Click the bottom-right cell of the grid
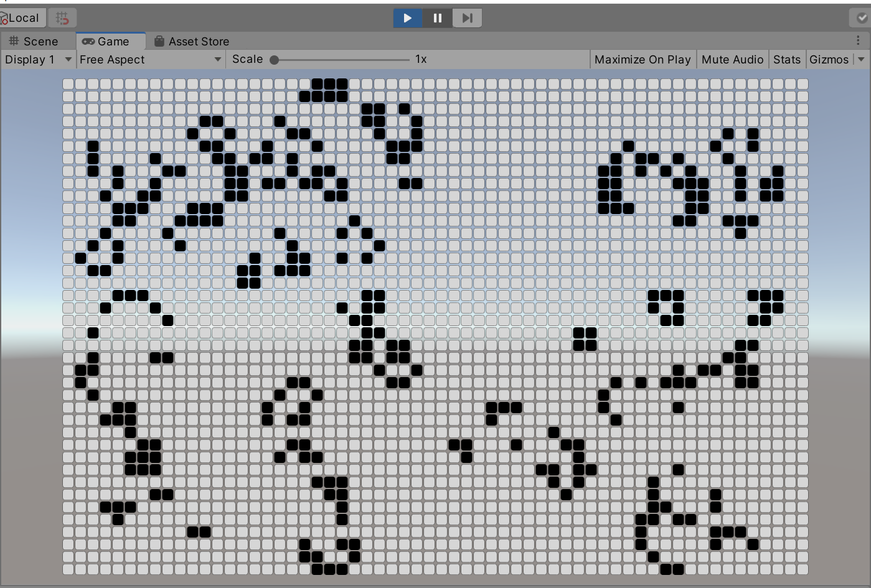This screenshot has width=871, height=588. click(803, 569)
